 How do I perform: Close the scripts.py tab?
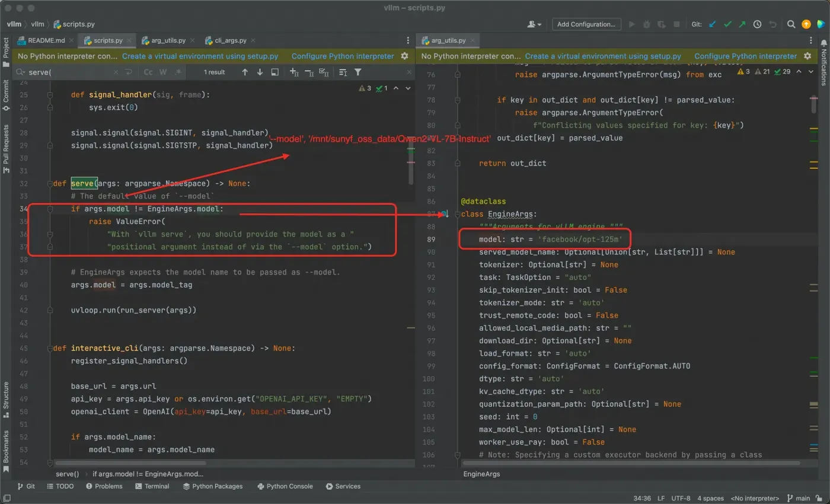tap(129, 40)
